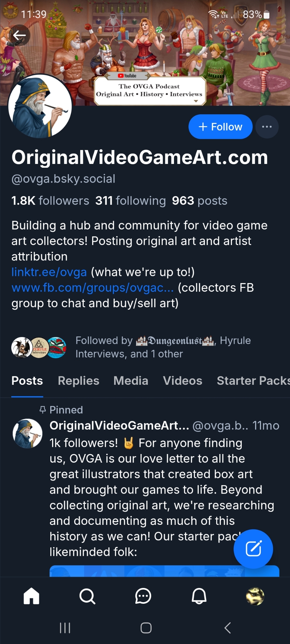View the large wizard profile picture
The width and height of the screenshot is (290, 644).
click(x=40, y=106)
